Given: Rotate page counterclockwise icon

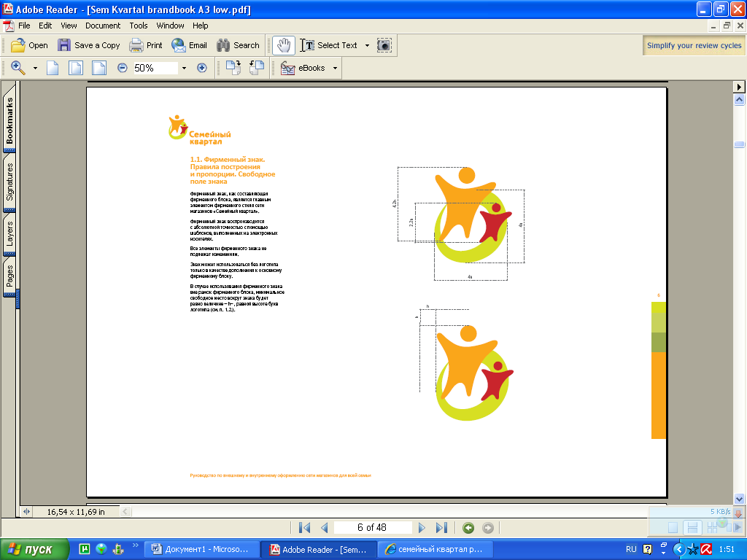Looking at the screenshot, I should pyautogui.click(x=257, y=68).
